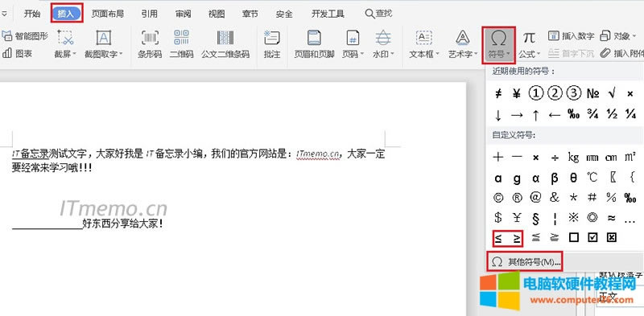This screenshot has width=644, height=316.
Task: Insert a 公文二维条码
Action: click(x=225, y=43)
